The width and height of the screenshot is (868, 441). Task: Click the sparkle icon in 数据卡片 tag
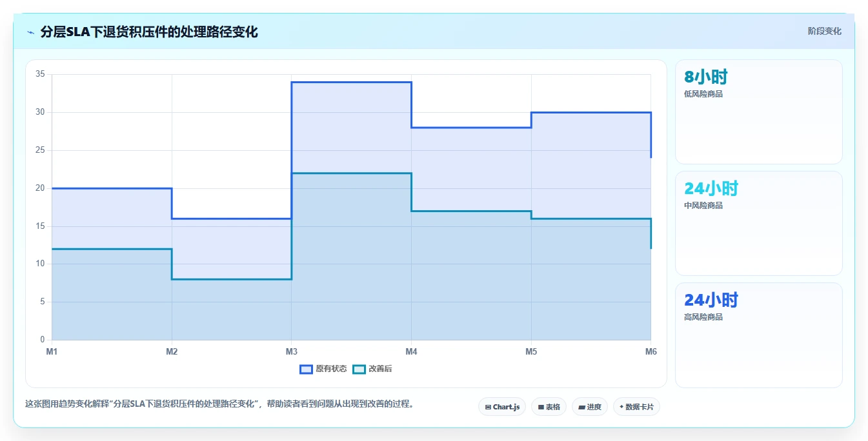click(621, 407)
